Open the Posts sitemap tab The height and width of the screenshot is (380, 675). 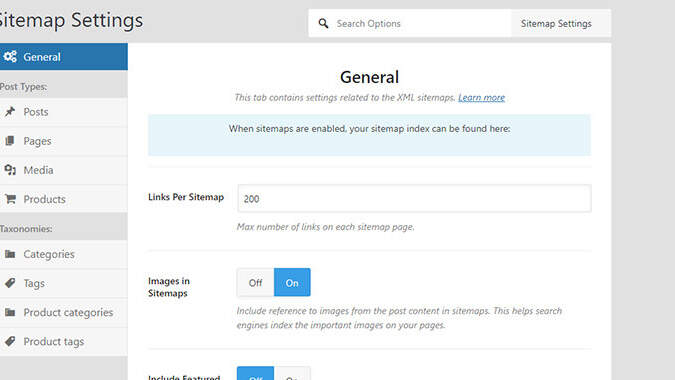coord(64,112)
